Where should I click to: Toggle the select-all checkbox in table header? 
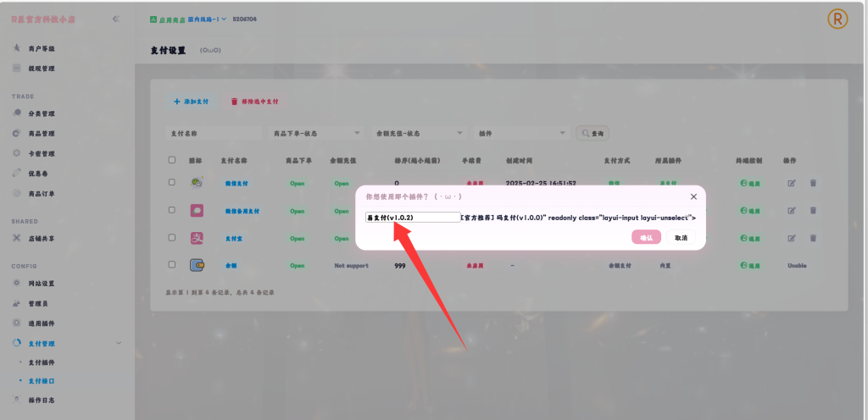click(x=172, y=160)
